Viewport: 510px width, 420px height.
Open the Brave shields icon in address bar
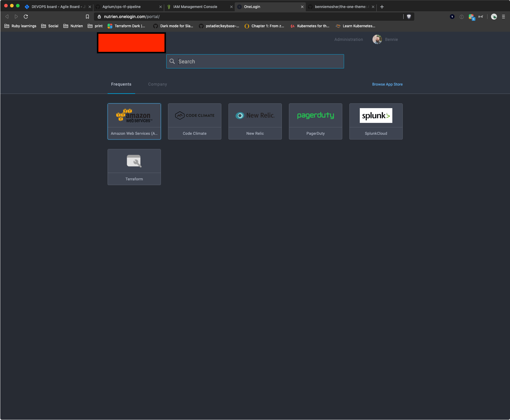pos(409,17)
